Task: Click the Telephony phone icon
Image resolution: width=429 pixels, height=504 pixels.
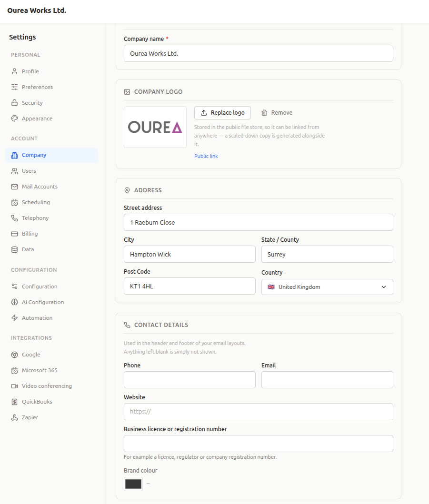Action: pos(14,218)
